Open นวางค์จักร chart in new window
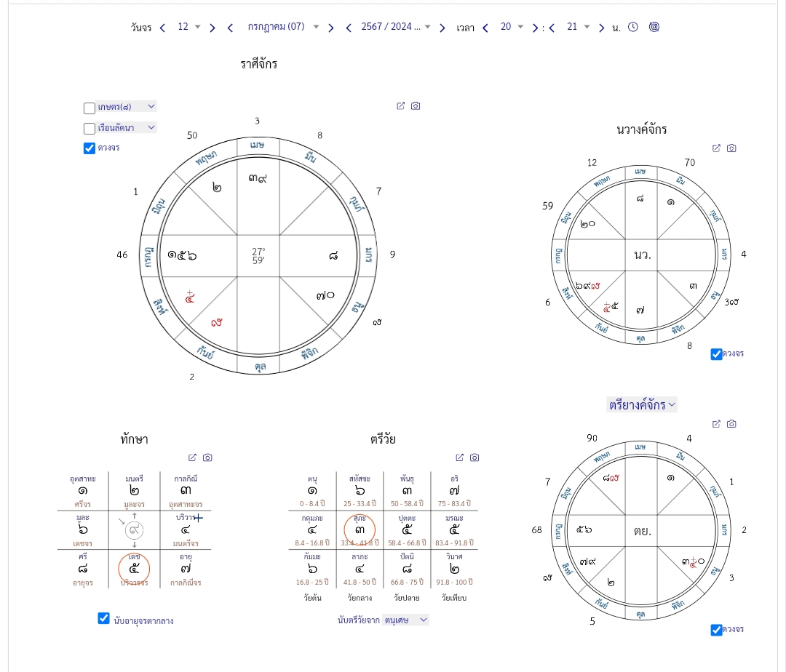 (716, 148)
